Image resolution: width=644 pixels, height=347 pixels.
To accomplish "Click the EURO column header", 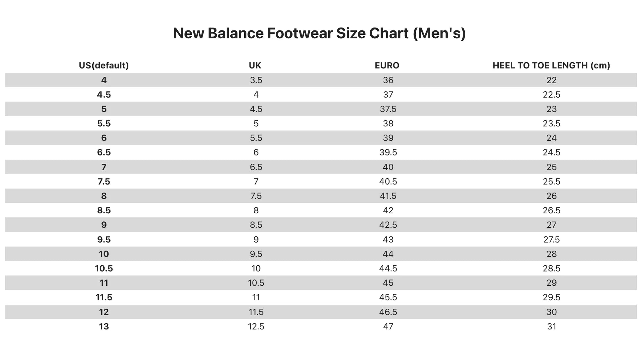I will (387, 65).
